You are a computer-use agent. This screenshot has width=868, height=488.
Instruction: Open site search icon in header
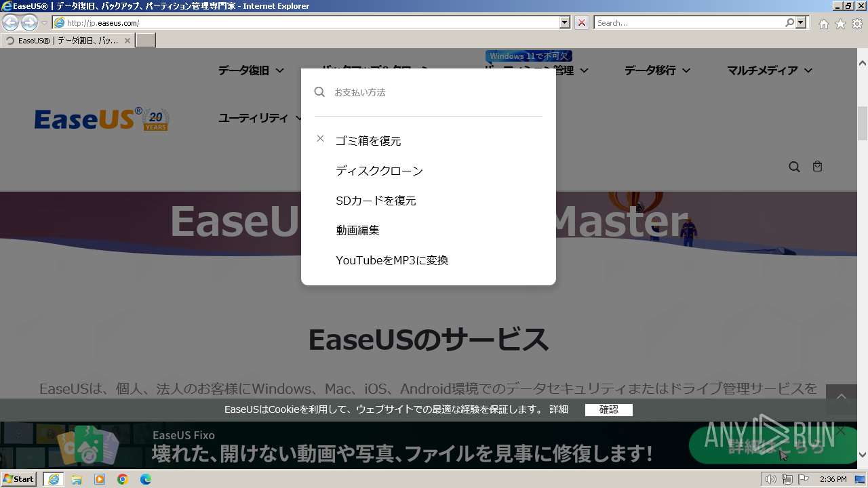(794, 167)
